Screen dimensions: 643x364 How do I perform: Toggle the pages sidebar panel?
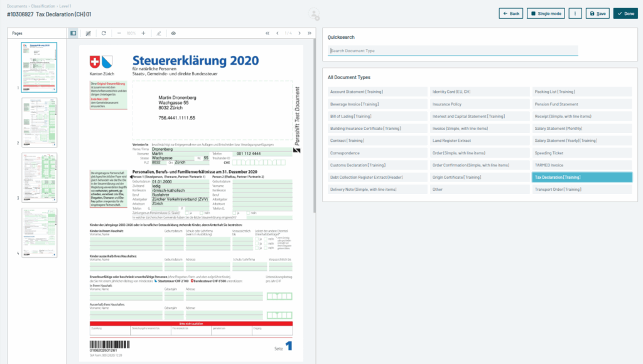(x=73, y=33)
